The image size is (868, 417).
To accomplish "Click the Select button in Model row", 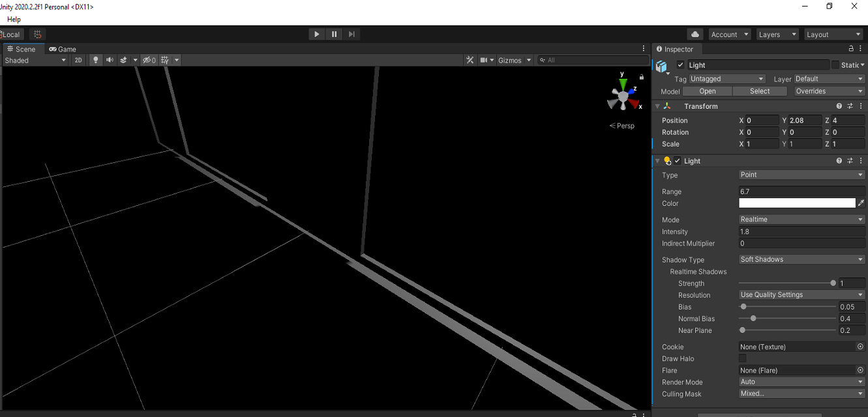I will click(x=759, y=91).
